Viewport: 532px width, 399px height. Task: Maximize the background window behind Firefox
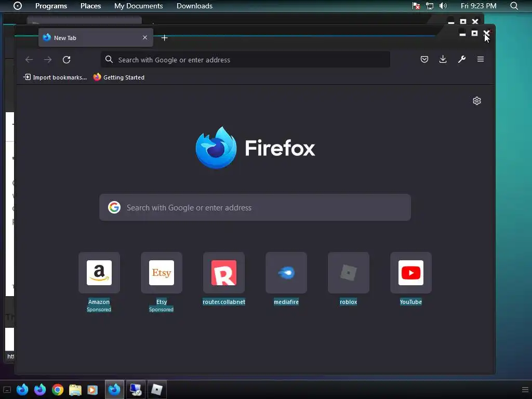(x=463, y=22)
